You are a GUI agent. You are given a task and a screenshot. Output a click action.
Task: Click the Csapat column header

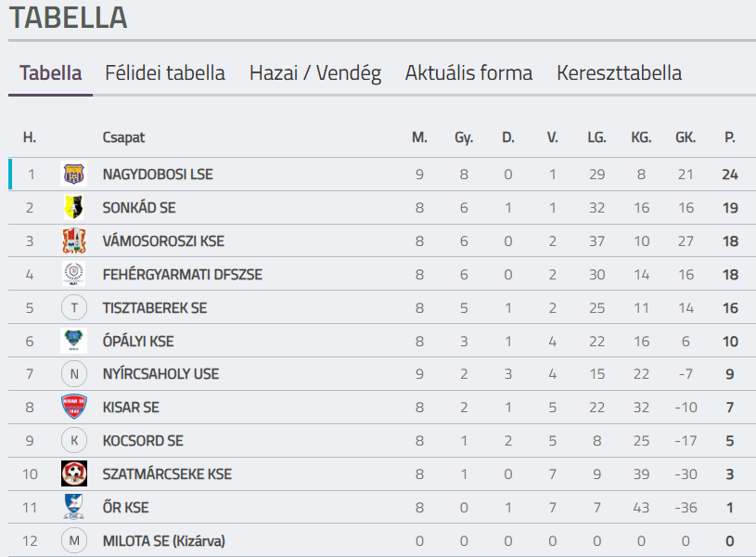pyautogui.click(x=123, y=137)
